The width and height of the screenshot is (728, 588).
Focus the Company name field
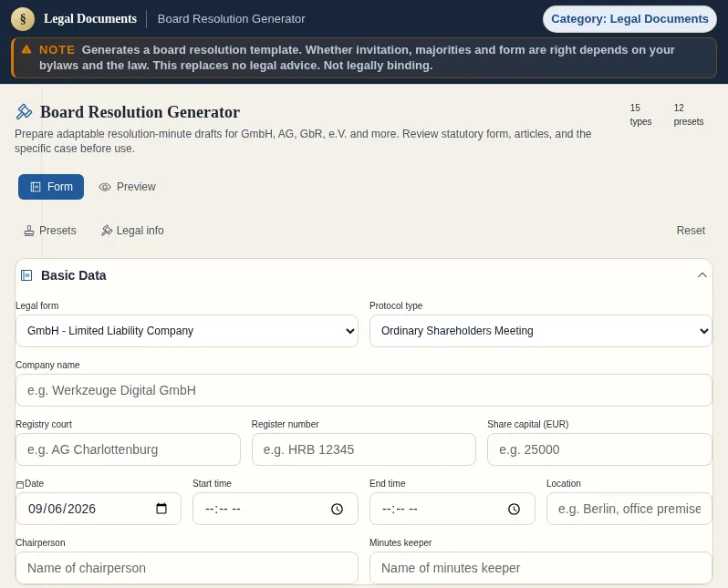363,390
